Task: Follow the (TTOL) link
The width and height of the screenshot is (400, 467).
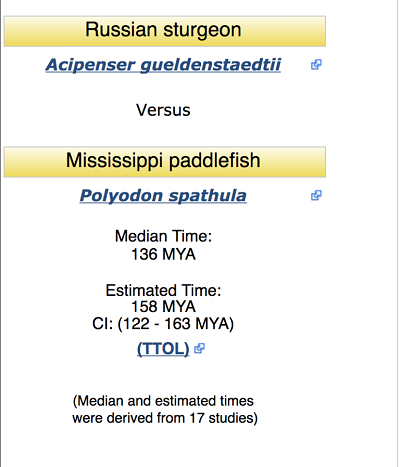Action: (x=163, y=349)
